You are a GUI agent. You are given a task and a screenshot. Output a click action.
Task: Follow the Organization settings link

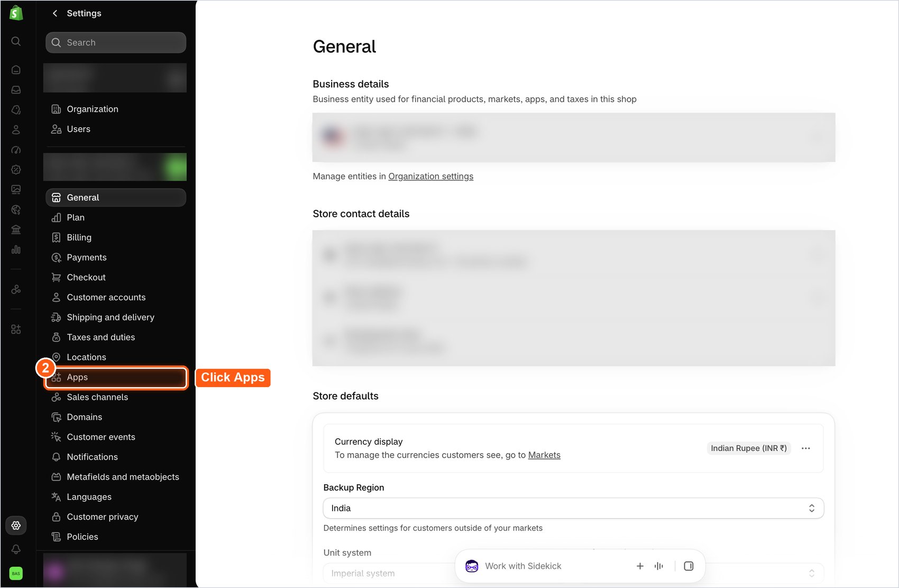click(x=431, y=176)
